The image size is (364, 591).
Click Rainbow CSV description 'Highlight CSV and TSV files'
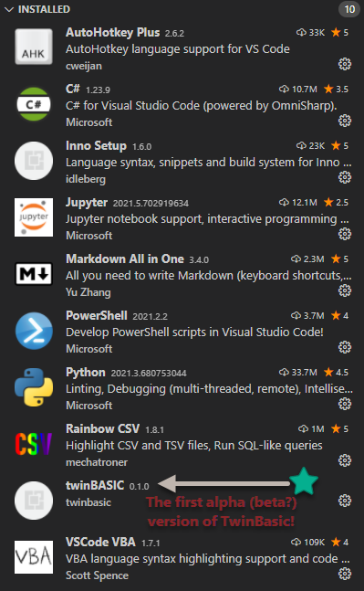click(x=193, y=446)
